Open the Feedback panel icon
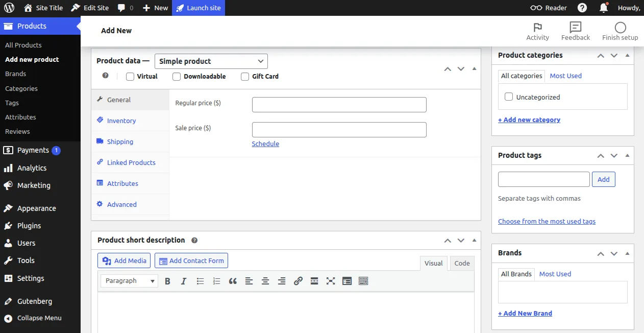The height and width of the screenshot is (333, 644). tap(576, 31)
